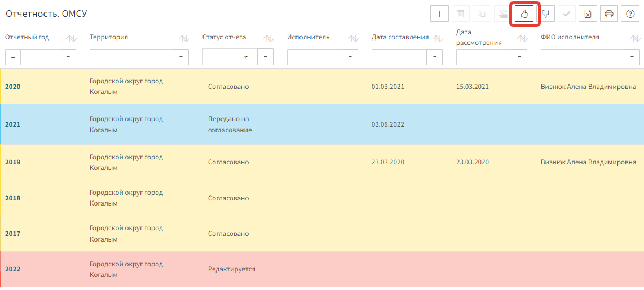The width and height of the screenshot is (644, 290).
Task: Click the Исполнитель filter input field
Action: click(314, 57)
